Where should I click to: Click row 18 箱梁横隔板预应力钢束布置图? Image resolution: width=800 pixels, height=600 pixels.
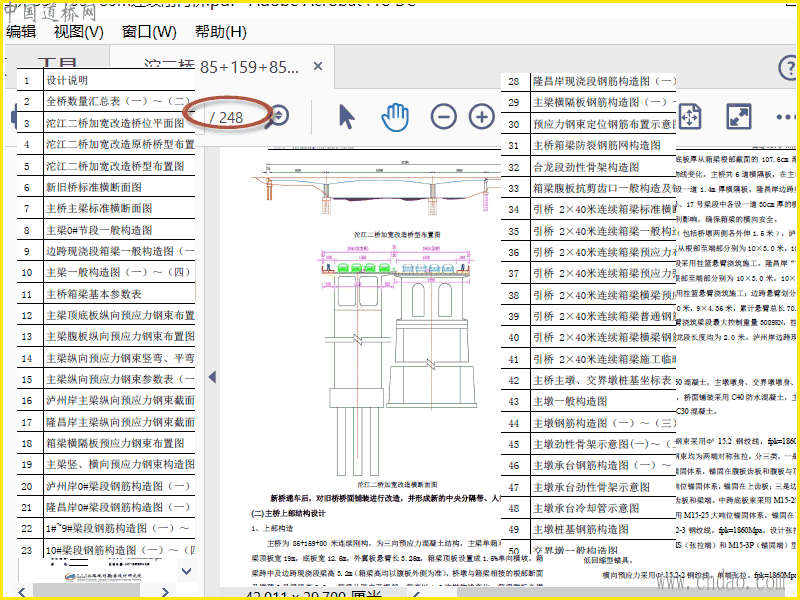click(106, 443)
